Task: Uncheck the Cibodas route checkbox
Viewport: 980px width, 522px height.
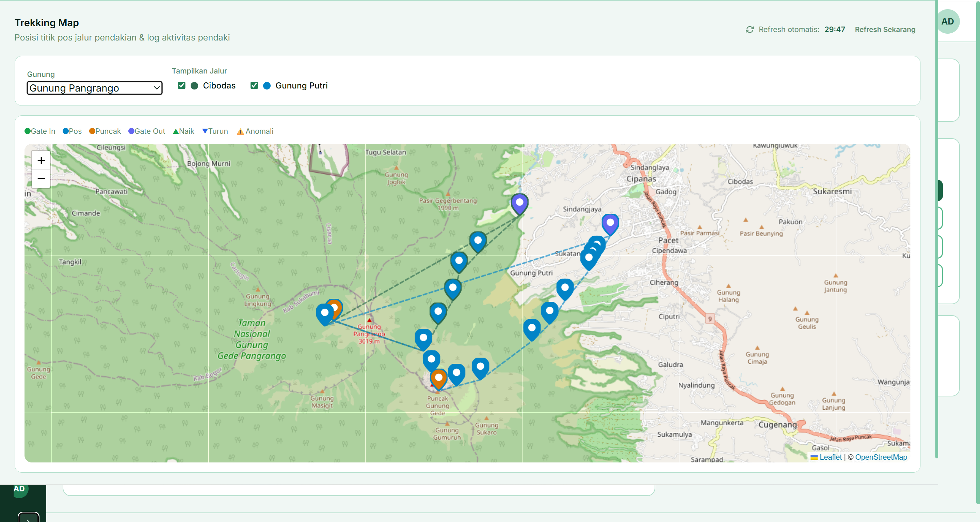Action: [181, 85]
